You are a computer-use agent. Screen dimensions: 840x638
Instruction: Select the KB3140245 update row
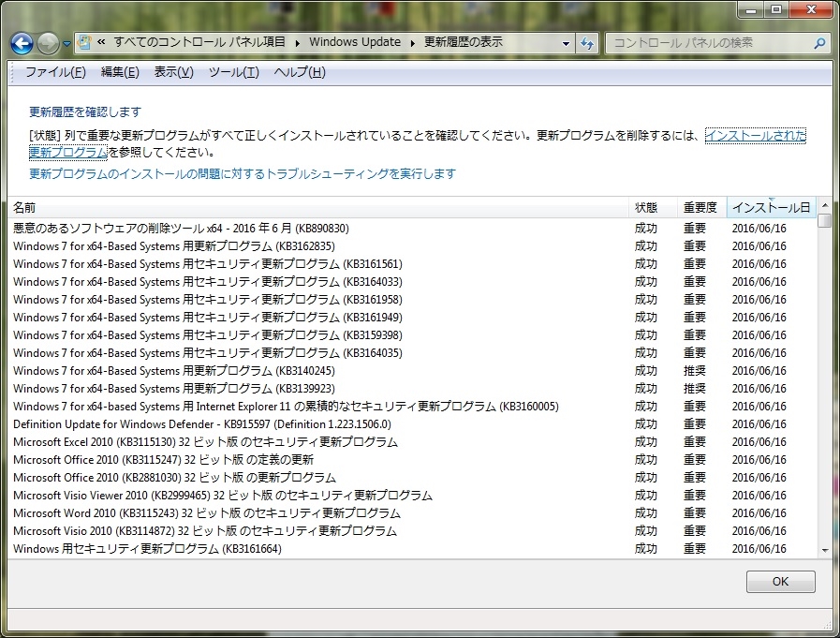pos(412,370)
